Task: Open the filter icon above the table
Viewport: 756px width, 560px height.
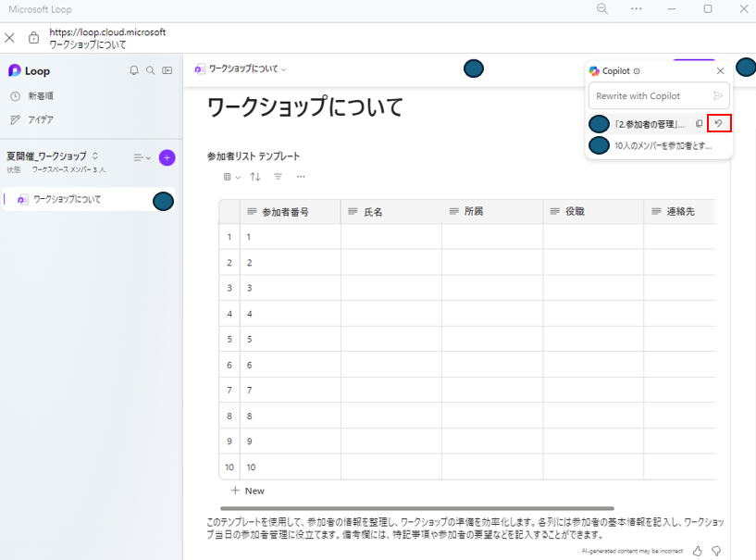Action: (x=278, y=177)
